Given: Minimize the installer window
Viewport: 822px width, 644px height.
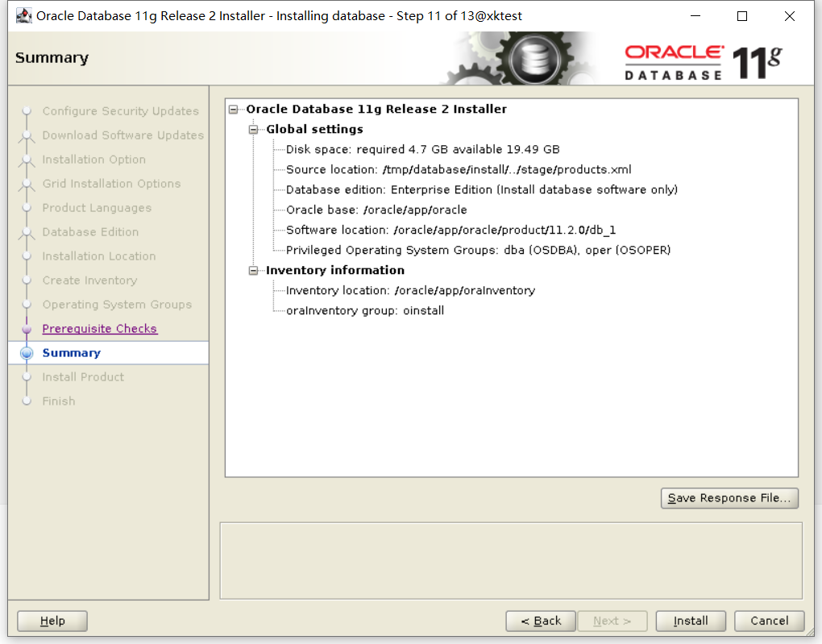Looking at the screenshot, I should click(x=695, y=16).
